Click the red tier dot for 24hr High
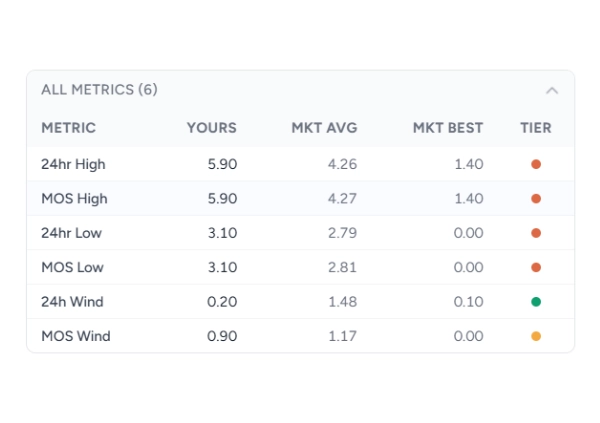The height and width of the screenshot is (423, 600). [x=536, y=164]
